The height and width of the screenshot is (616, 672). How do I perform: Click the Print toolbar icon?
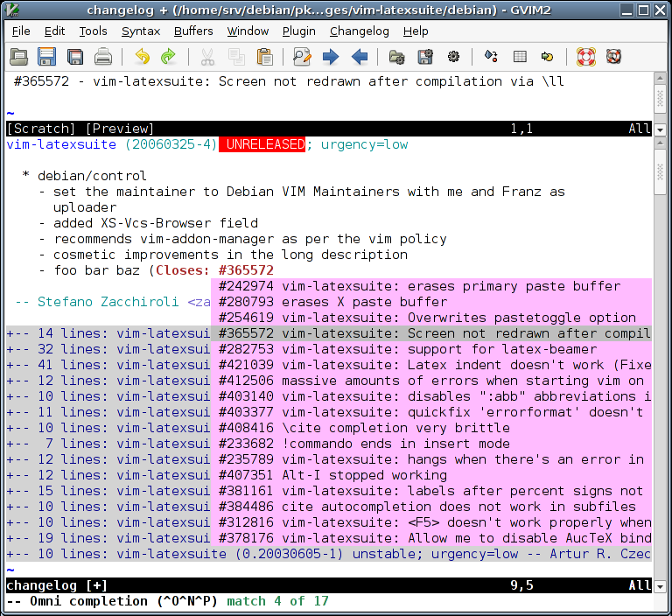[103, 57]
